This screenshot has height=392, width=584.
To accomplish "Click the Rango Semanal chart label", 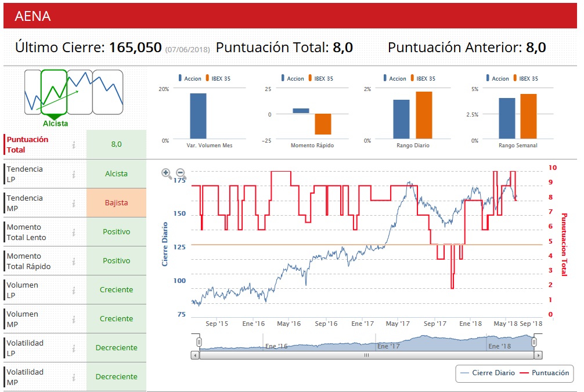I will [x=518, y=146].
